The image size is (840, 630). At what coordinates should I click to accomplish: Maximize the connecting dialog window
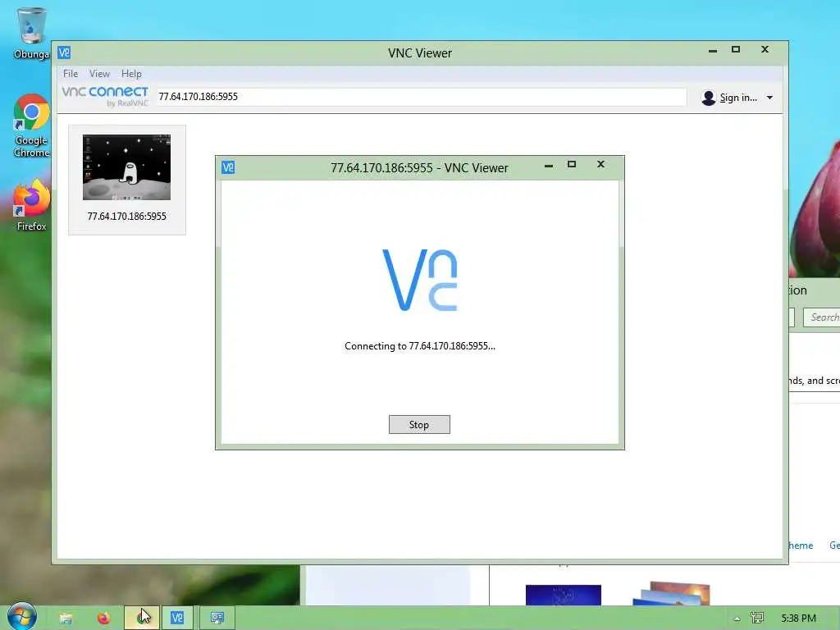coord(572,164)
